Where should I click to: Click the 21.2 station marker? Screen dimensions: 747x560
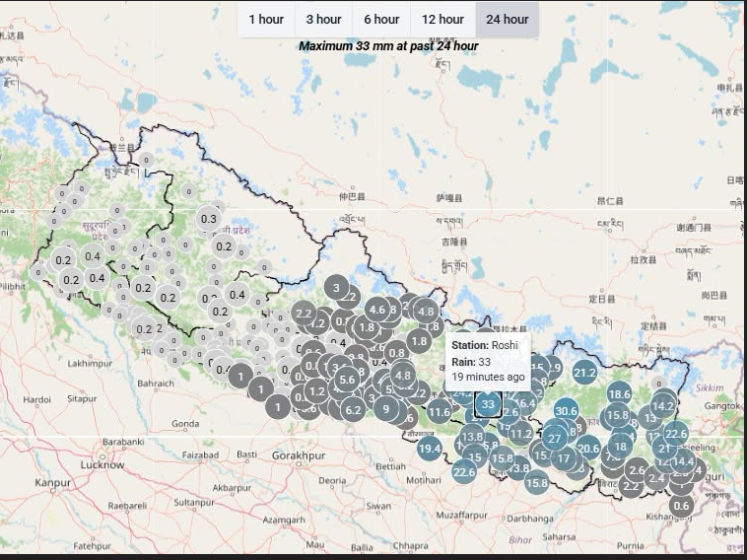tap(584, 373)
